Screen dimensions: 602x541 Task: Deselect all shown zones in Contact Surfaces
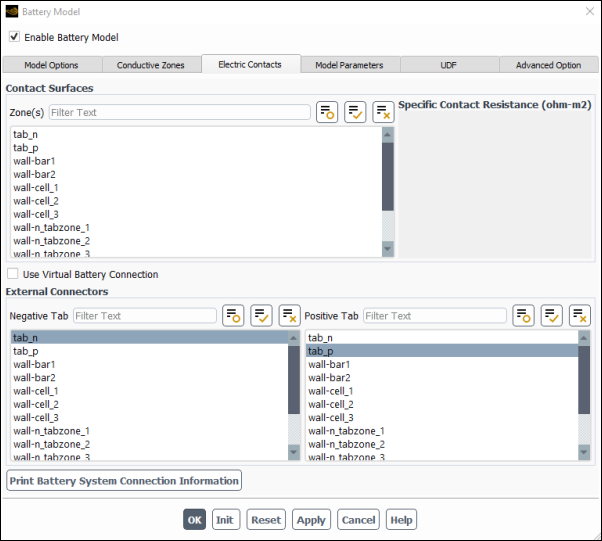[383, 112]
